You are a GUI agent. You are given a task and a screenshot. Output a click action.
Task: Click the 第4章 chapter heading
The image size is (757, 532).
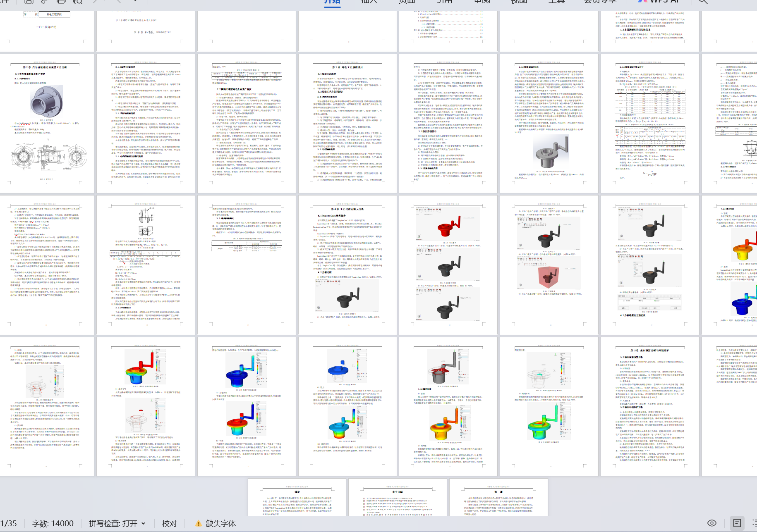click(x=347, y=209)
